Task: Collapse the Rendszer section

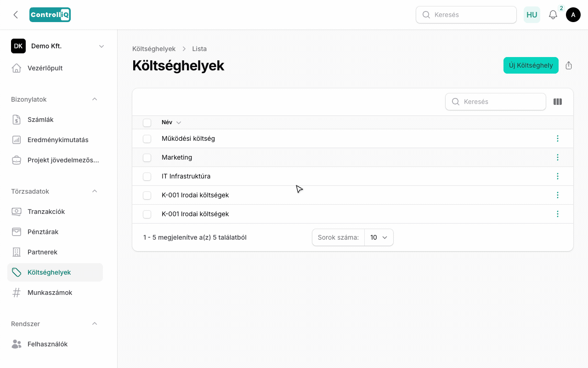Action: [95, 324]
